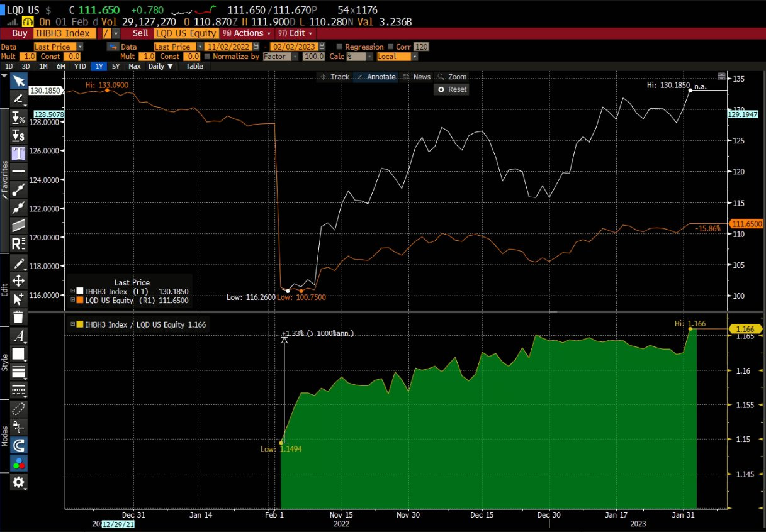The image size is (766, 532).
Task: Click the Corr period 120 field
Action: click(422, 47)
